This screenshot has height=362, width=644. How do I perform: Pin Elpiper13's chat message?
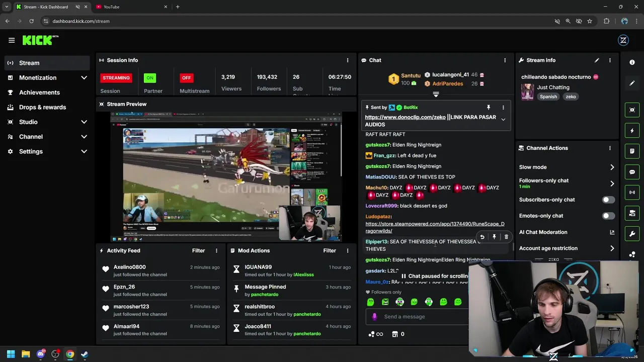click(x=494, y=237)
